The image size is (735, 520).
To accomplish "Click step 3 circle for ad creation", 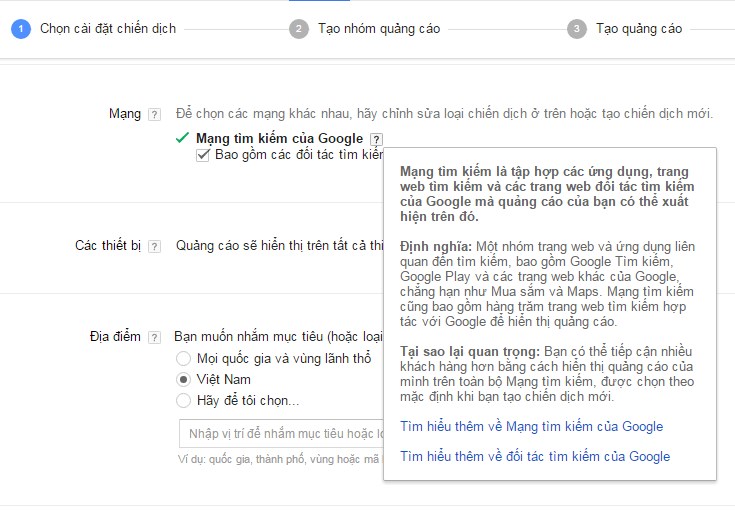I will click(x=577, y=29).
